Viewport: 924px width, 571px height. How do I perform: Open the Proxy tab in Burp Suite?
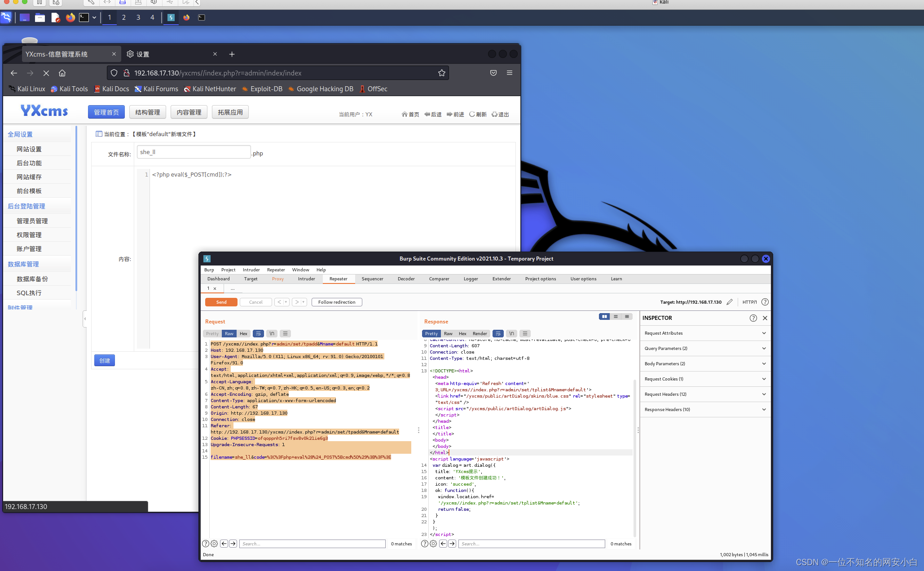pos(277,279)
